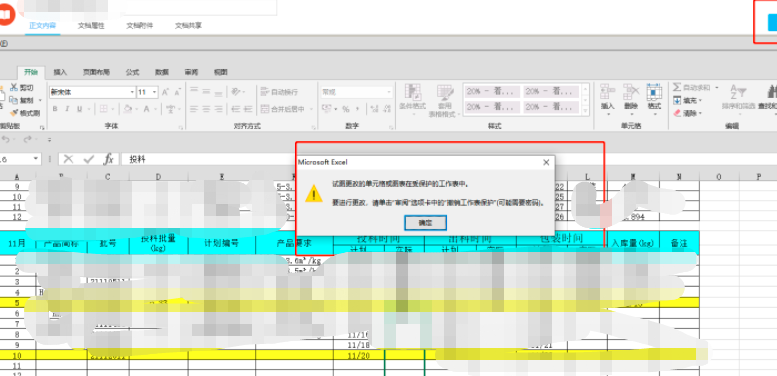Undo with the quick access arrow

click(x=6, y=140)
